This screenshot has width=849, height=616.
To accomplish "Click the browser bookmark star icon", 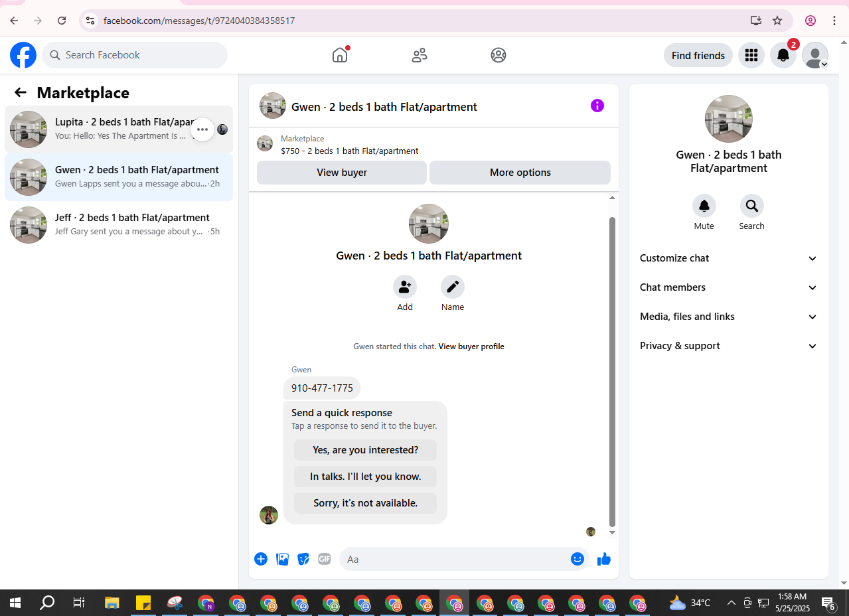I will point(777,21).
